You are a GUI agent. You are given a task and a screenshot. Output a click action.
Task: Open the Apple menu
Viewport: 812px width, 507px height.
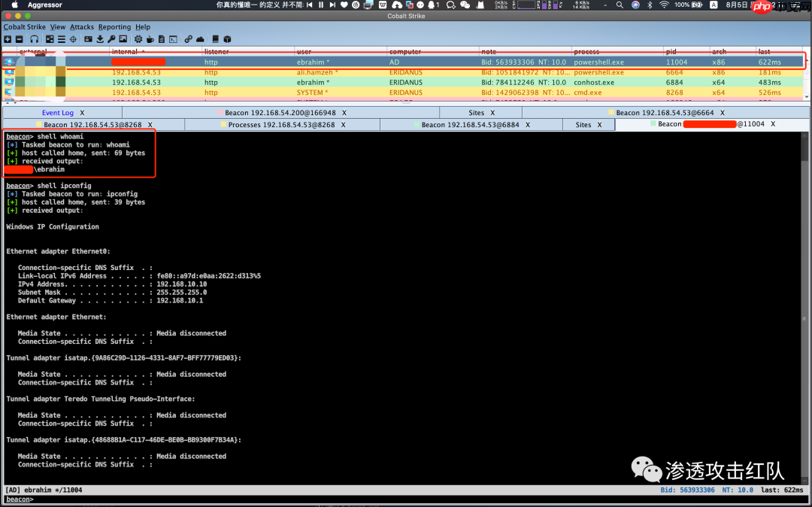click(x=14, y=5)
